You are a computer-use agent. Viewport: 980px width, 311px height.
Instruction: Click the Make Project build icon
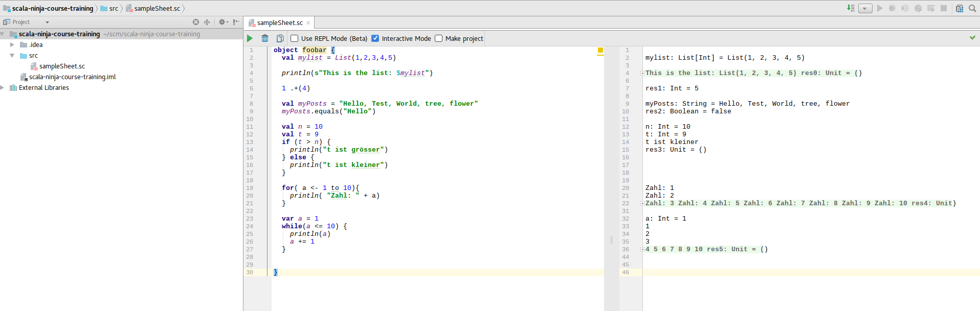(x=850, y=8)
